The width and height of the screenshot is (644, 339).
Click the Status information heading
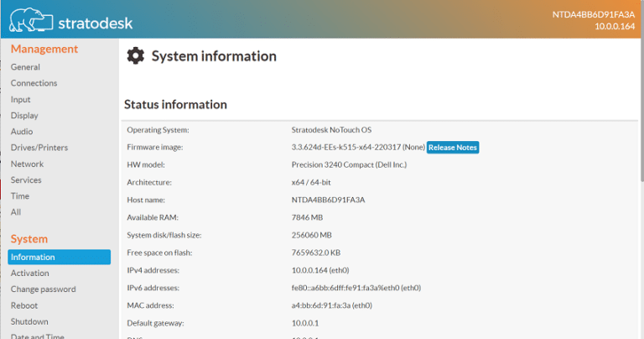pos(175,104)
